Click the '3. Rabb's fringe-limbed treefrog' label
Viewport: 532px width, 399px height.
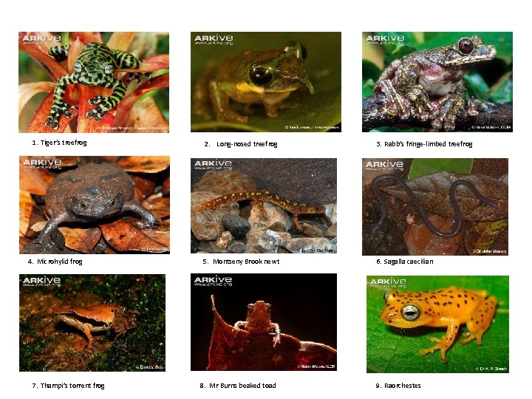[x=424, y=144]
